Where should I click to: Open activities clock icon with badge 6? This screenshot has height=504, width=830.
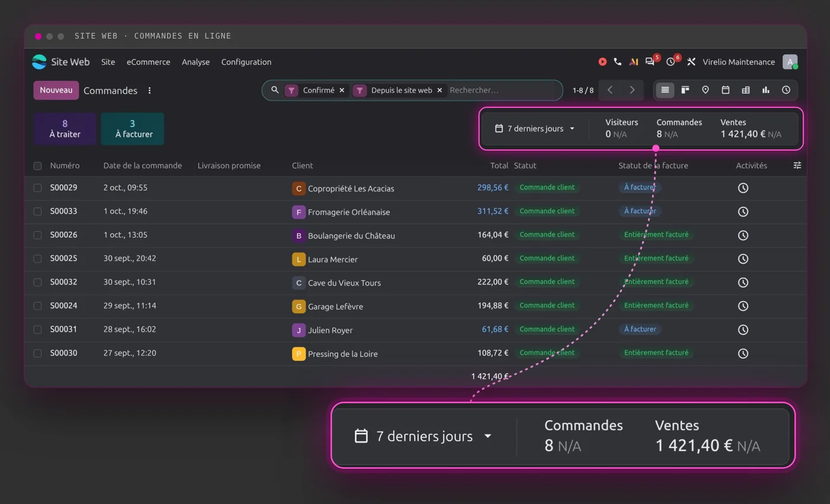(671, 62)
